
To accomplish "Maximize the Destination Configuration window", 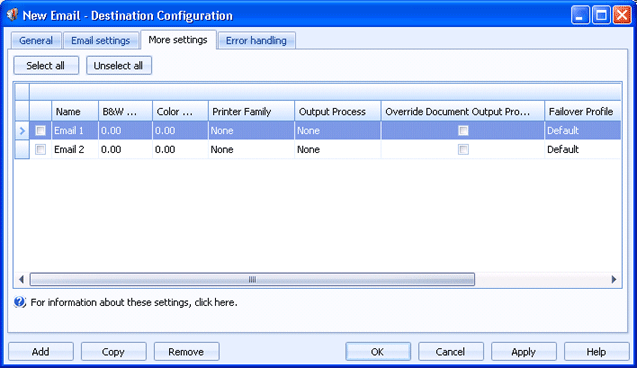I will (x=601, y=15).
